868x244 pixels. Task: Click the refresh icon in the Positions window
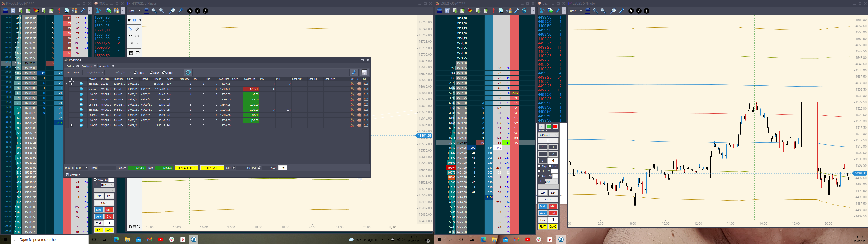(x=188, y=73)
